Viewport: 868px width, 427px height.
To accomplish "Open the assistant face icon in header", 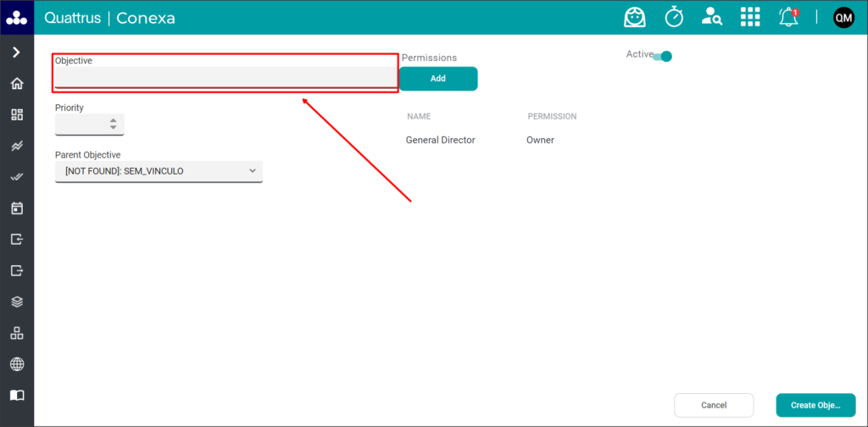I will coord(635,17).
